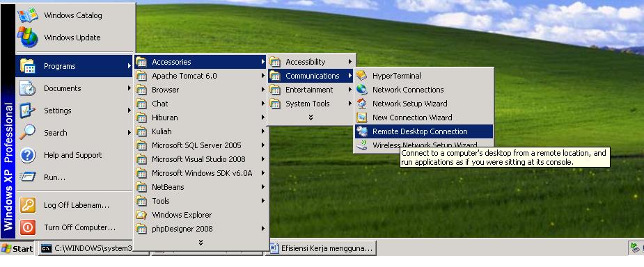Show more Programs items with bottom chevron

tap(201, 243)
